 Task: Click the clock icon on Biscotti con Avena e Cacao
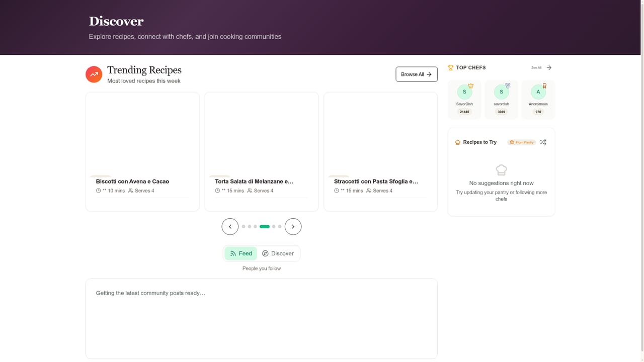(x=99, y=191)
